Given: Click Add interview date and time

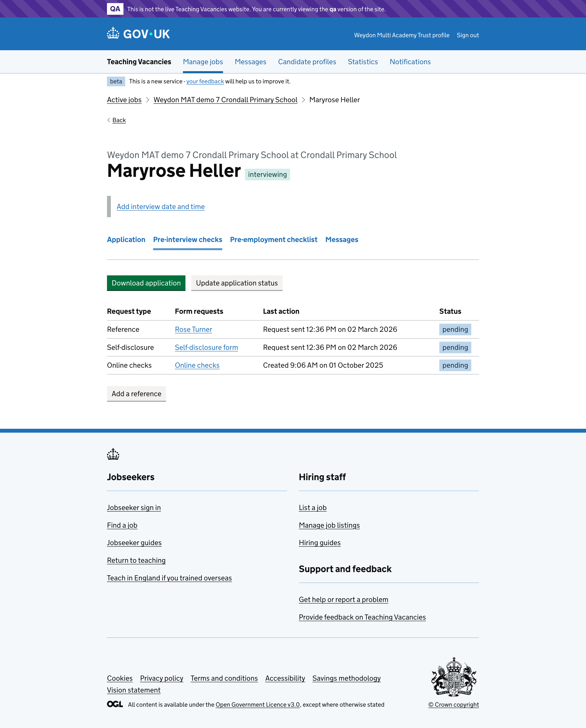Looking at the screenshot, I should [x=161, y=207].
